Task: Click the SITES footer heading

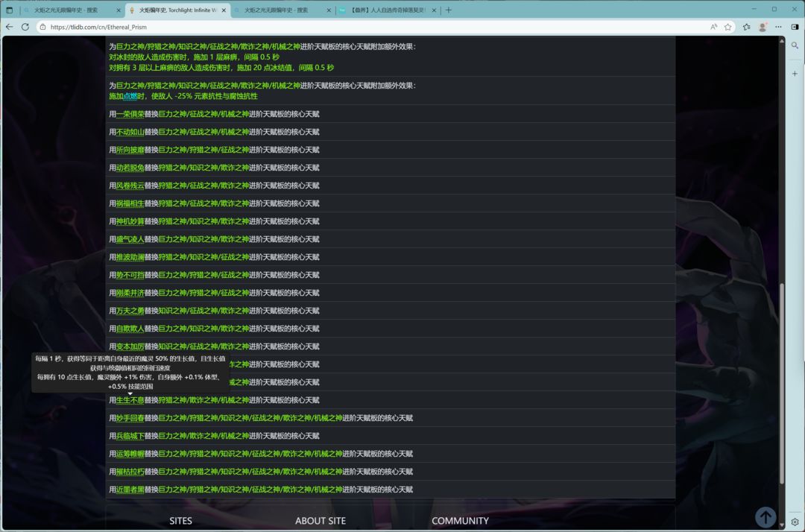Action: click(180, 521)
